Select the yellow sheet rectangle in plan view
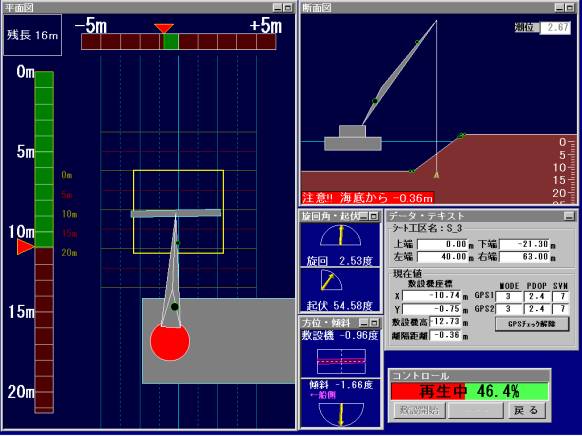The width and height of the screenshot is (582, 436). [178, 212]
